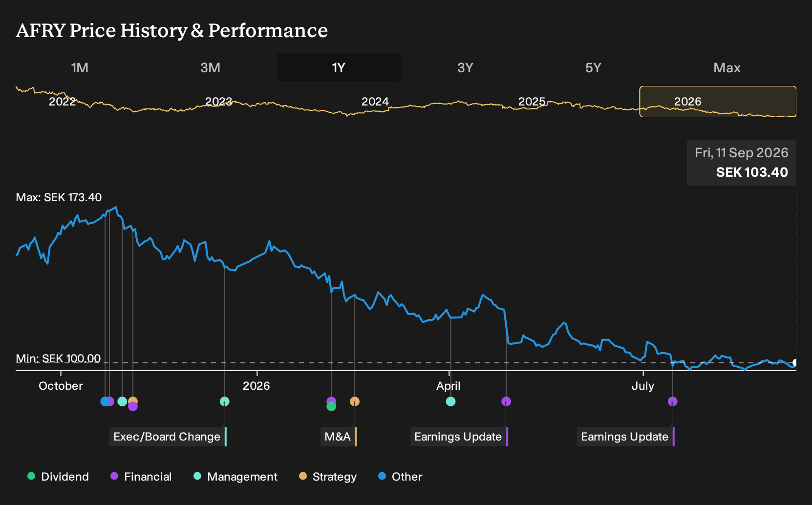Click the 2024 label in overview chart
The image size is (812, 505).
tap(375, 102)
